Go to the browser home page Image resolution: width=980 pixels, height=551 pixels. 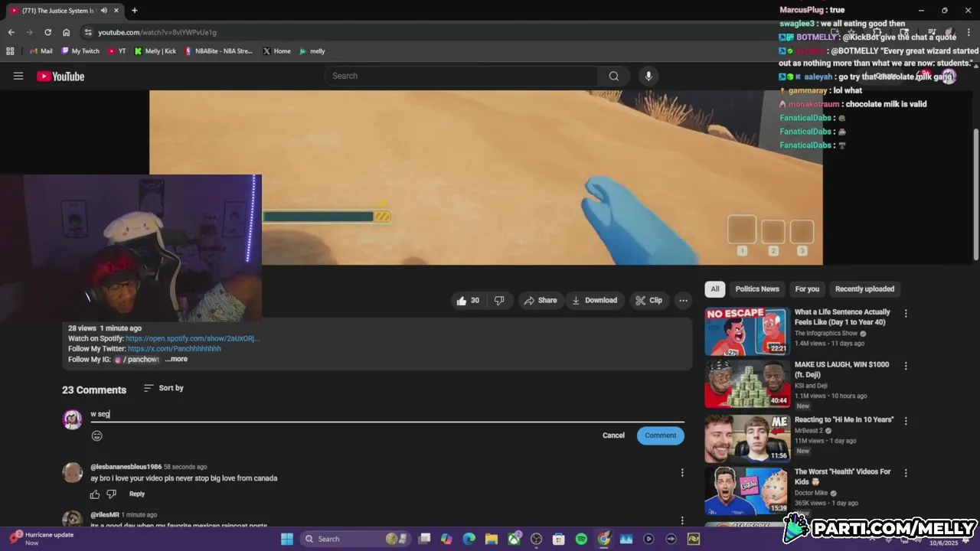(66, 32)
